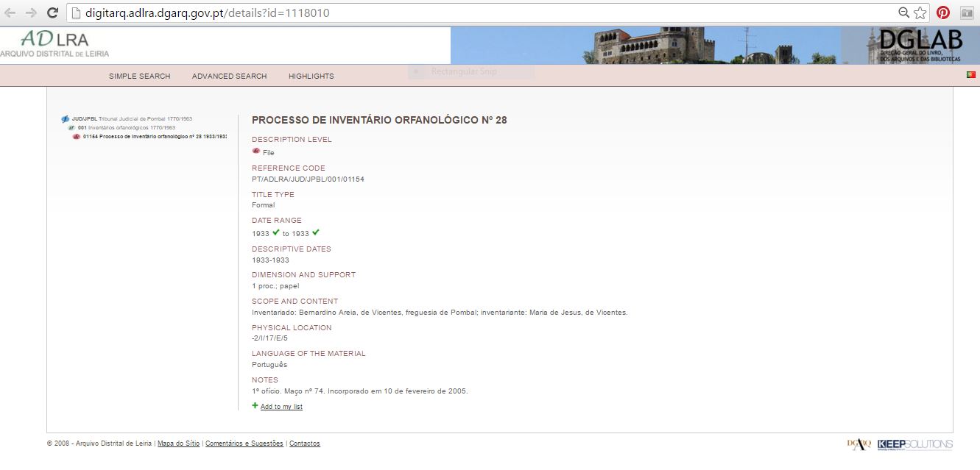Click the browser forward arrow
The width and height of the screenshot is (980, 470).
pyautogui.click(x=31, y=13)
